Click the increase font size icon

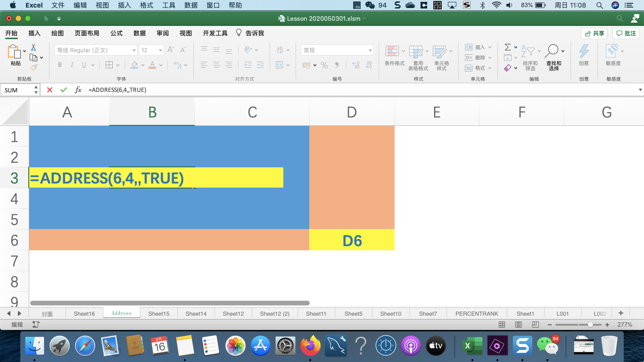(x=171, y=50)
